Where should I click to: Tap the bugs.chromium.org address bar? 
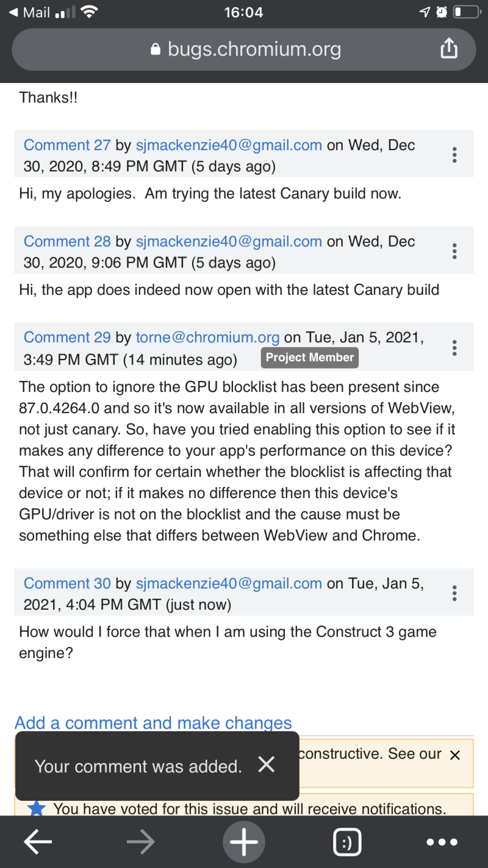coord(244,49)
